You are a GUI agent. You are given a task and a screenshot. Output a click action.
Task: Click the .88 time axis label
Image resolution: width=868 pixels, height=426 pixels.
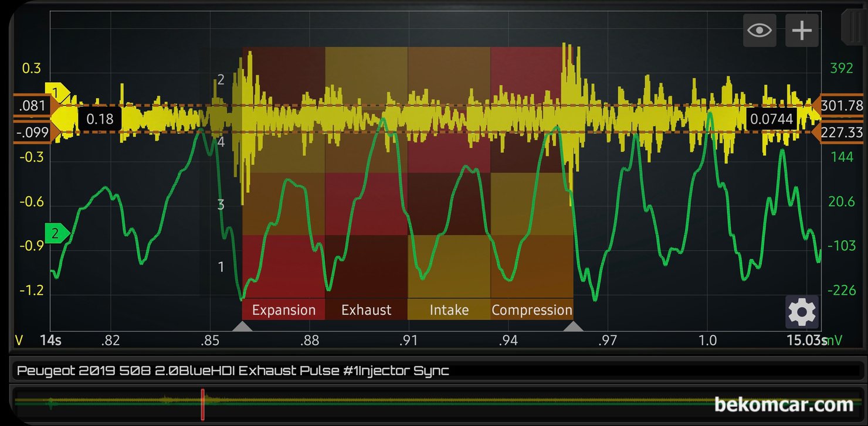(309, 340)
